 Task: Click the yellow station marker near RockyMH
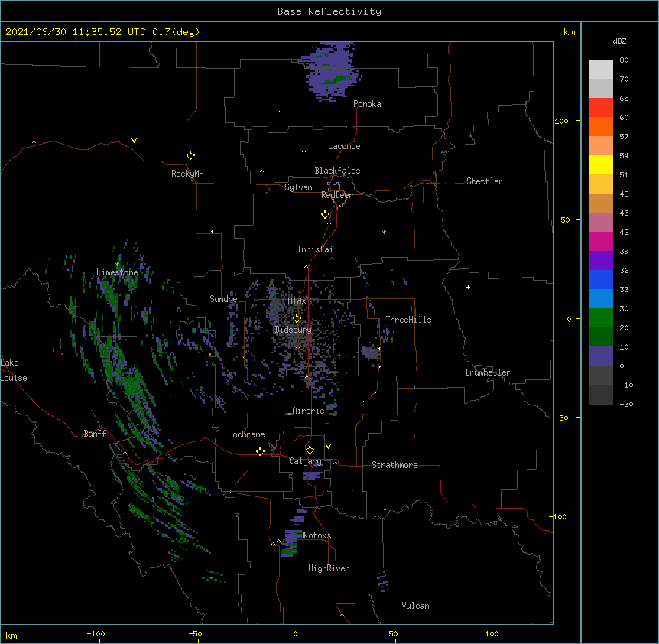tap(190, 155)
